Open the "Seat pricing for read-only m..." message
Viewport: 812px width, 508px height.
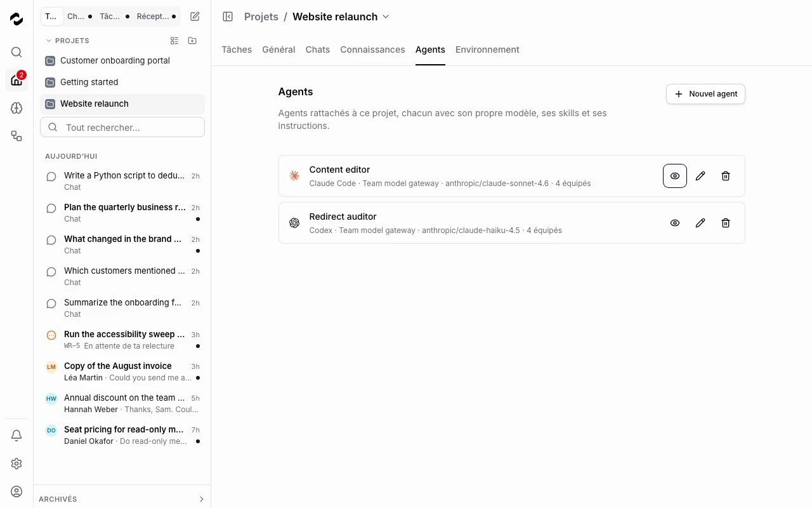[x=122, y=435]
